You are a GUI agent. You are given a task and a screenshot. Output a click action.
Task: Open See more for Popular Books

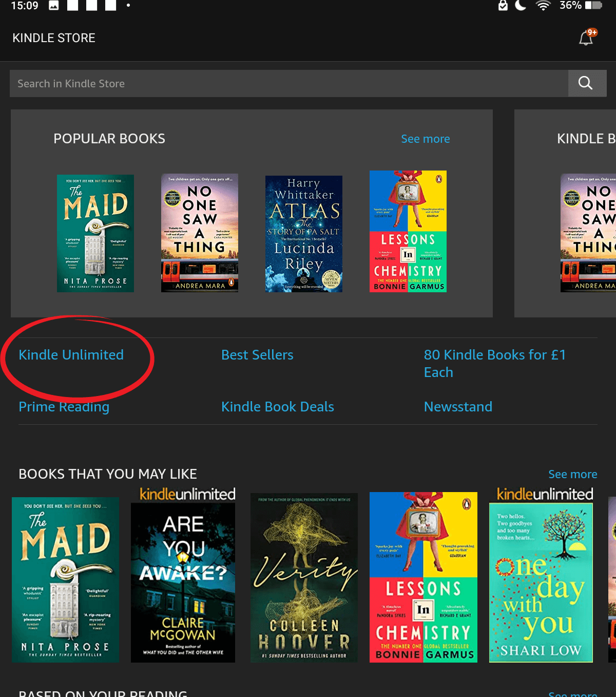click(x=426, y=139)
